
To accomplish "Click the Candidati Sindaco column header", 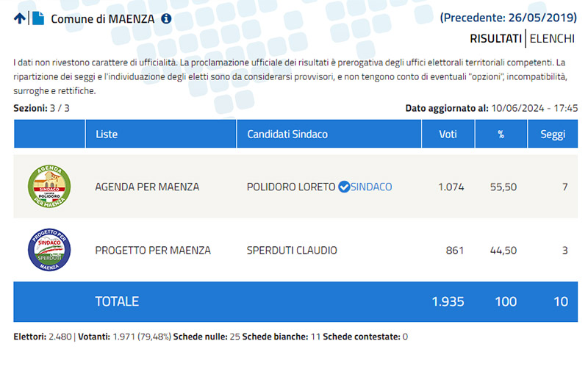I will (x=287, y=134).
